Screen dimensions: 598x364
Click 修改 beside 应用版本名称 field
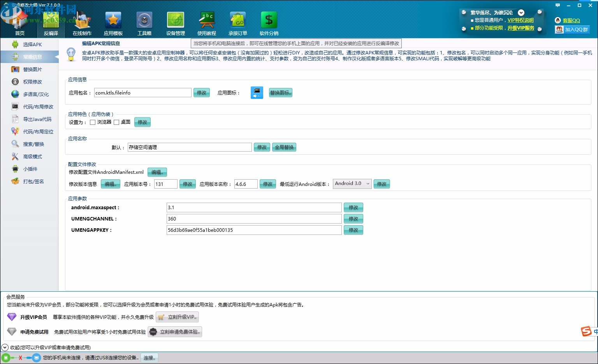pos(268,184)
